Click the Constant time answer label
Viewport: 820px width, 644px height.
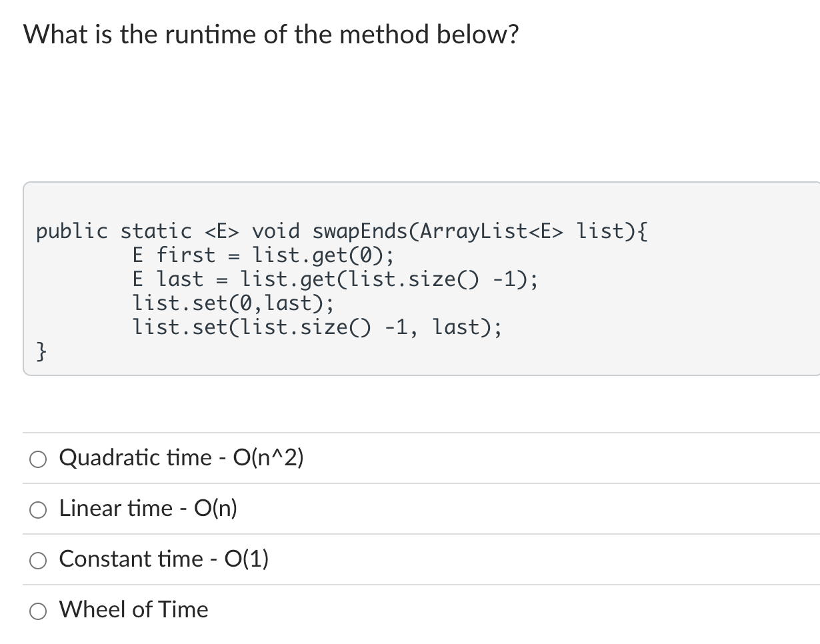163,559
